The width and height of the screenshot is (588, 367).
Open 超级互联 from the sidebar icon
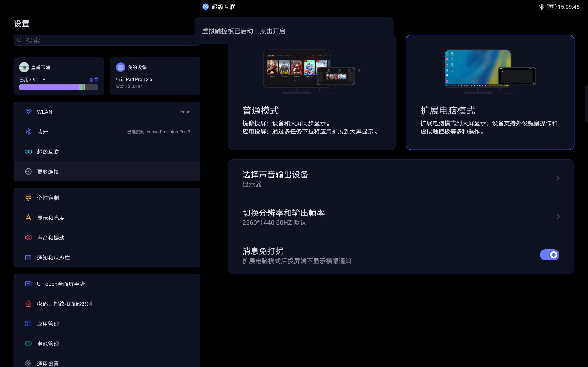pyautogui.click(x=28, y=152)
